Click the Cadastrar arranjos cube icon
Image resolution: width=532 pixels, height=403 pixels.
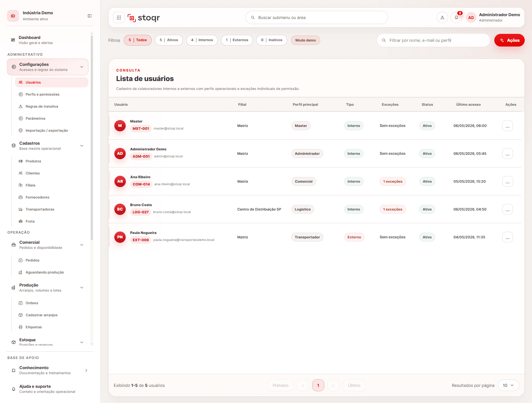click(21, 315)
